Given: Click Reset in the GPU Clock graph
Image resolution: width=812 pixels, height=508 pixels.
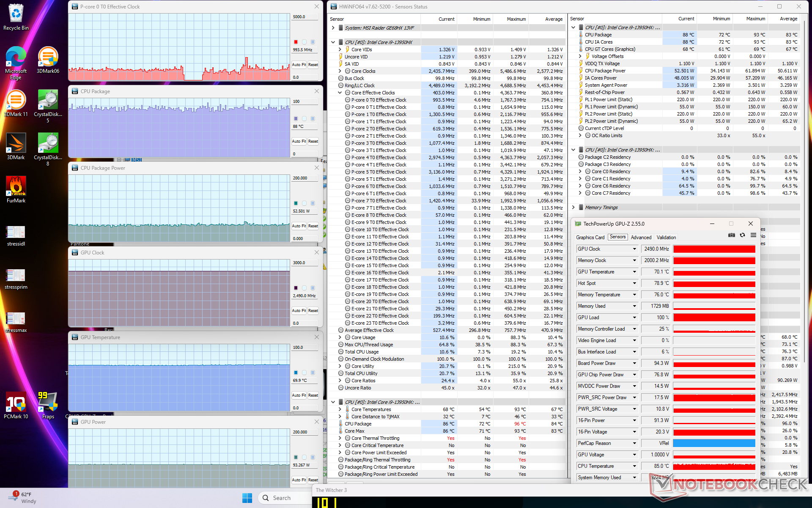Looking at the screenshot, I should point(313,311).
